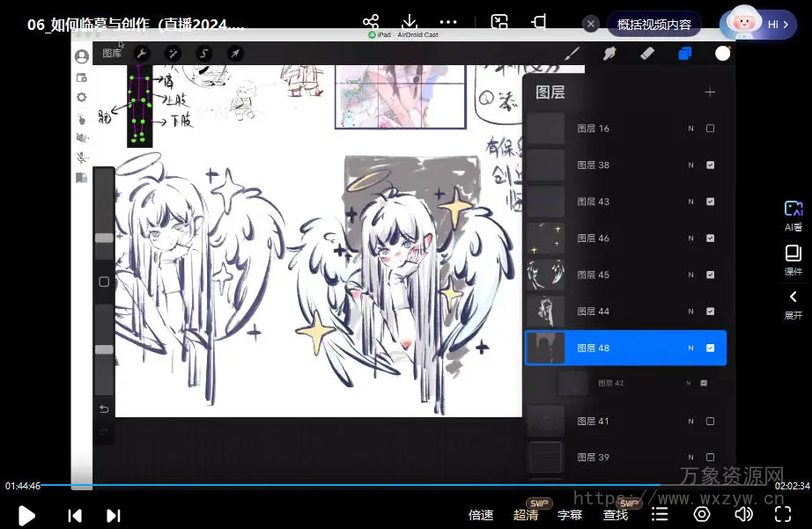812x529 pixels.
Task: Open the 课件 courseware tab
Action: coord(794,260)
